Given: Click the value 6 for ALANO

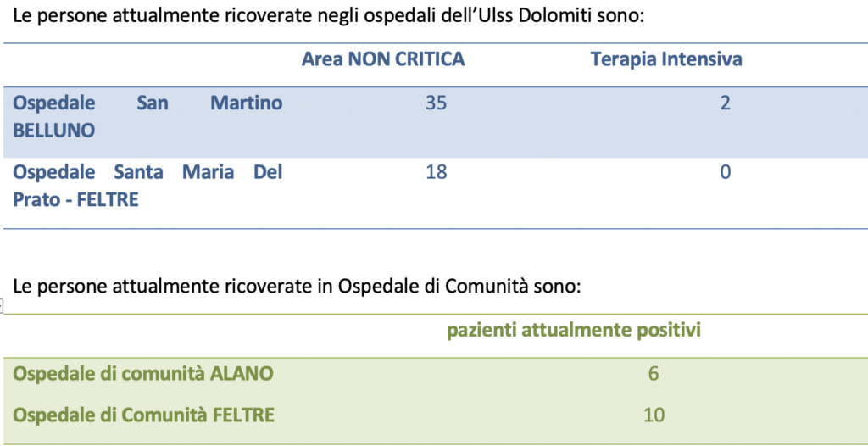Looking at the screenshot, I should (653, 374).
